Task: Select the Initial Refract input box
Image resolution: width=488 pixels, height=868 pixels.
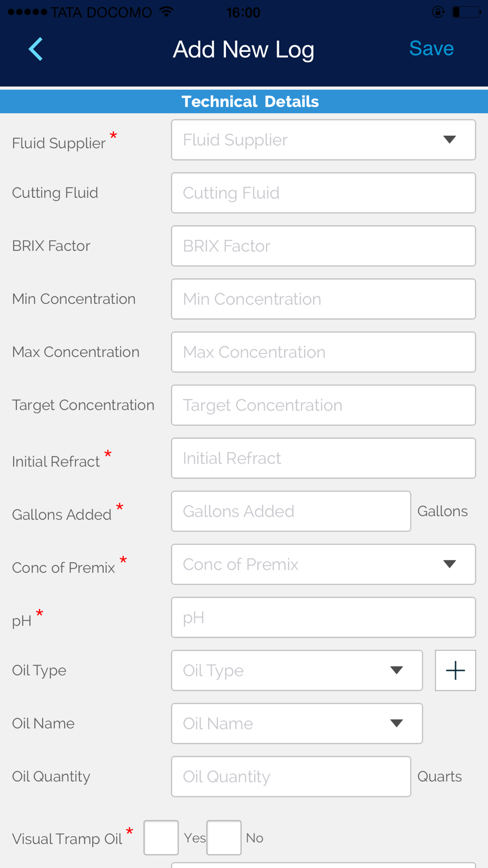Action: pyautogui.click(x=323, y=458)
